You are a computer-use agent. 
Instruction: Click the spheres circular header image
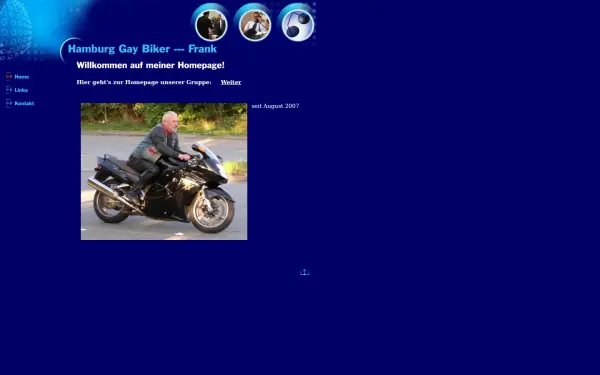point(298,25)
